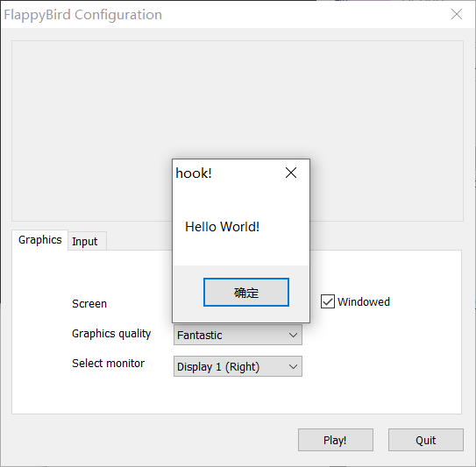Click the Hello World! message text
This screenshot has width=476, height=467.
(222, 227)
